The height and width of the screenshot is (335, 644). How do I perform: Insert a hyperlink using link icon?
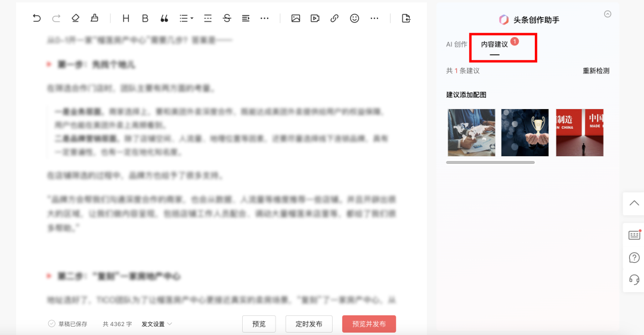pos(335,18)
